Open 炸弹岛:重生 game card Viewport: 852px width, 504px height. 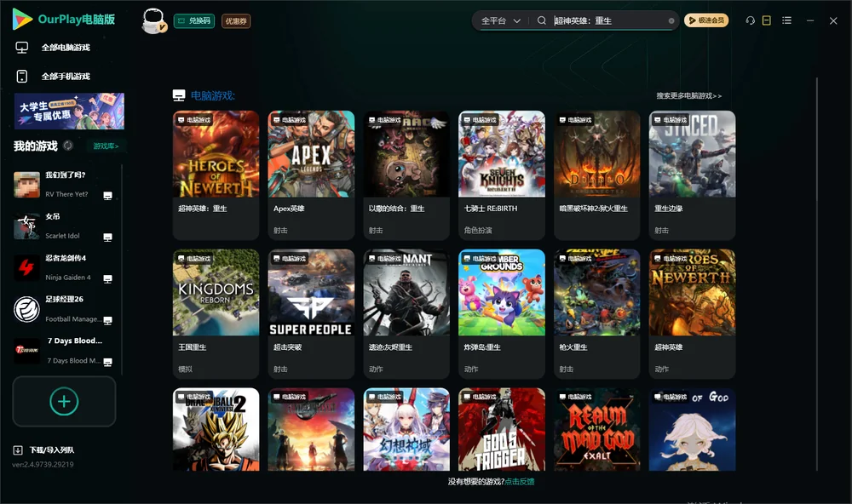(x=502, y=313)
